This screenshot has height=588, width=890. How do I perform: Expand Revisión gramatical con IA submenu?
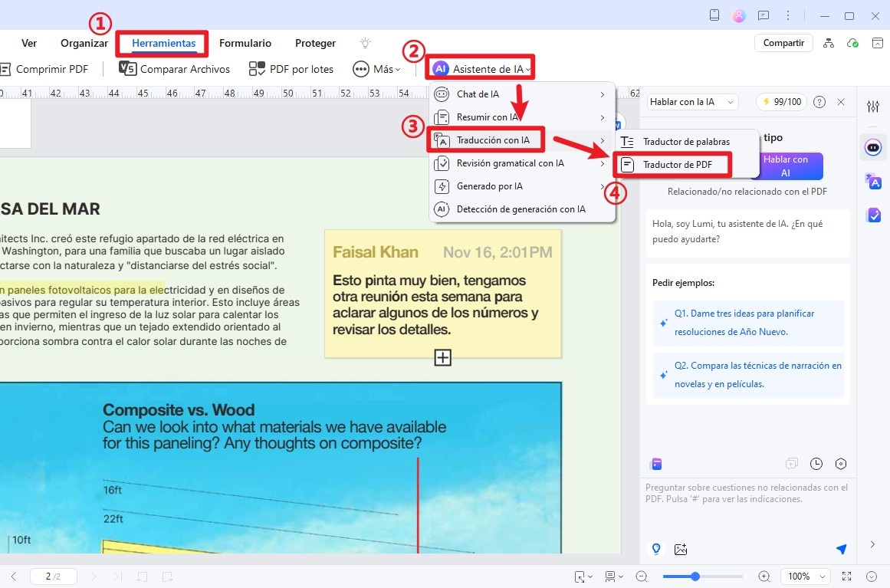pos(521,163)
